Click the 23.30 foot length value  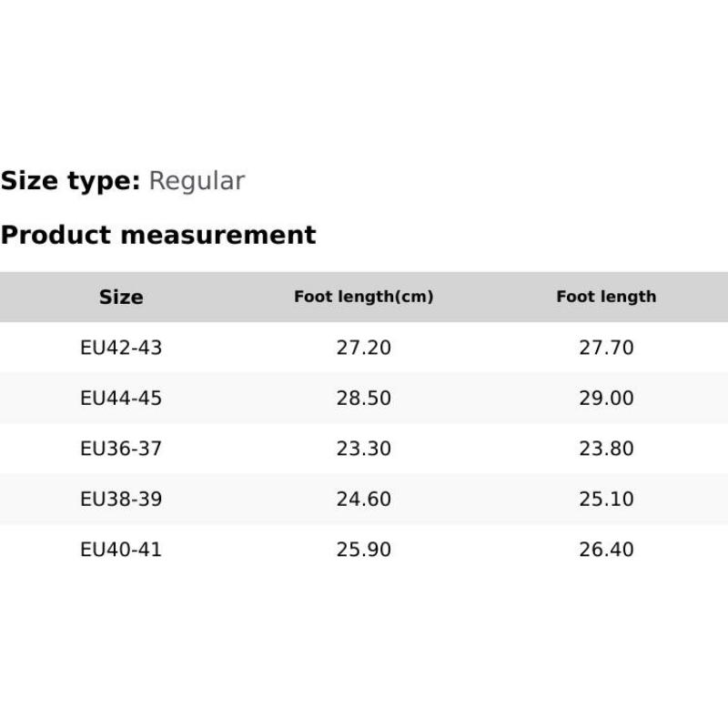click(x=363, y=449)
